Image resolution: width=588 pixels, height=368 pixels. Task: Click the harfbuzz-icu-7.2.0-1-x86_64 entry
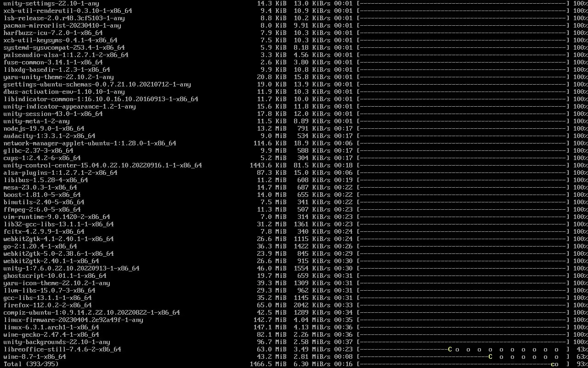coord(53,33)
